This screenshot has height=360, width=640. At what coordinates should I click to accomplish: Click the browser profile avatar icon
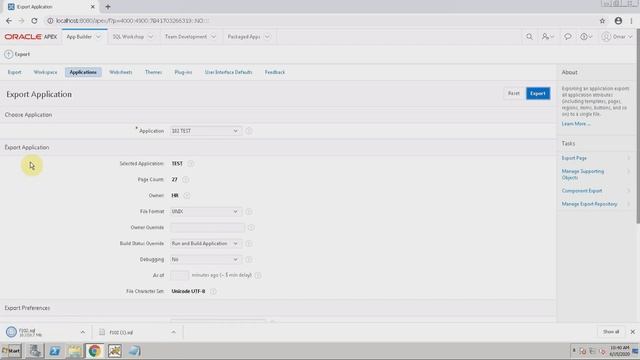click(618, 21)
